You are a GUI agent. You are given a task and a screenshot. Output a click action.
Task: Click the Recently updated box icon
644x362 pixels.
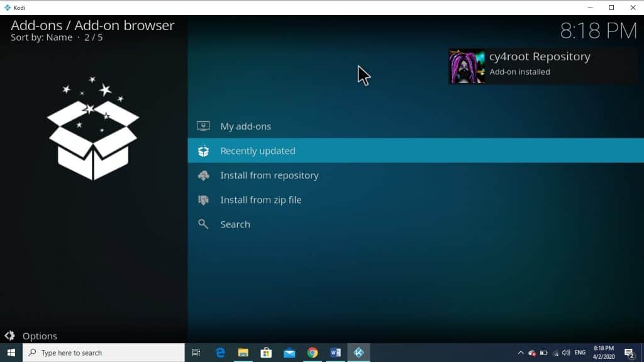tap(203, 151)
